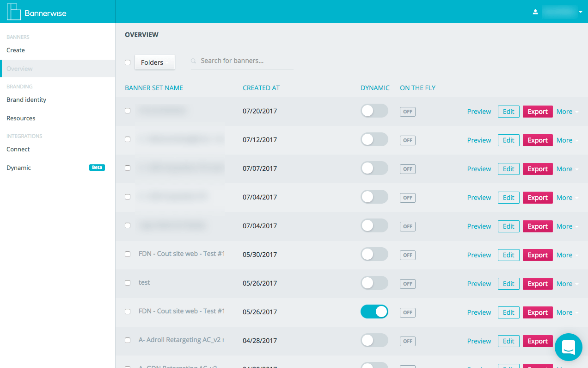Go to Brand identity in sidebar
The image size is (588, 368).
click(26, 100)
